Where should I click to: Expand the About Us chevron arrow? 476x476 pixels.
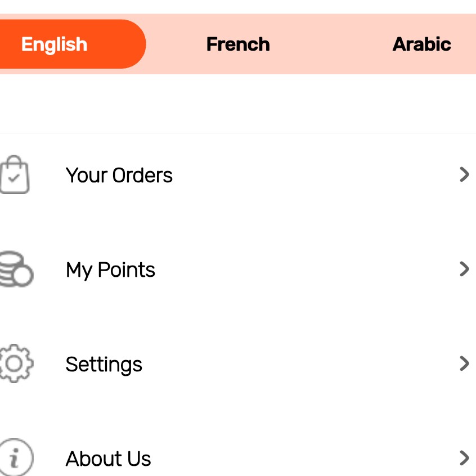pos(464,458)
